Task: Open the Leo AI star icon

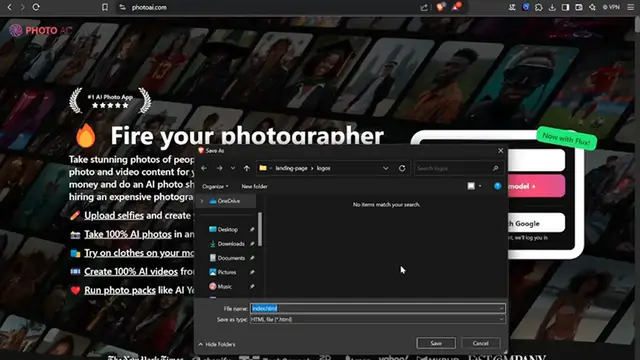Action: 592,7
